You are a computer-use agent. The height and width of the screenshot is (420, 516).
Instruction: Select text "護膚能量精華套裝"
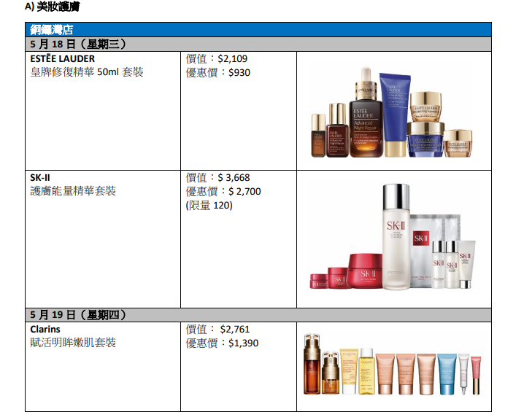(73, 191)
